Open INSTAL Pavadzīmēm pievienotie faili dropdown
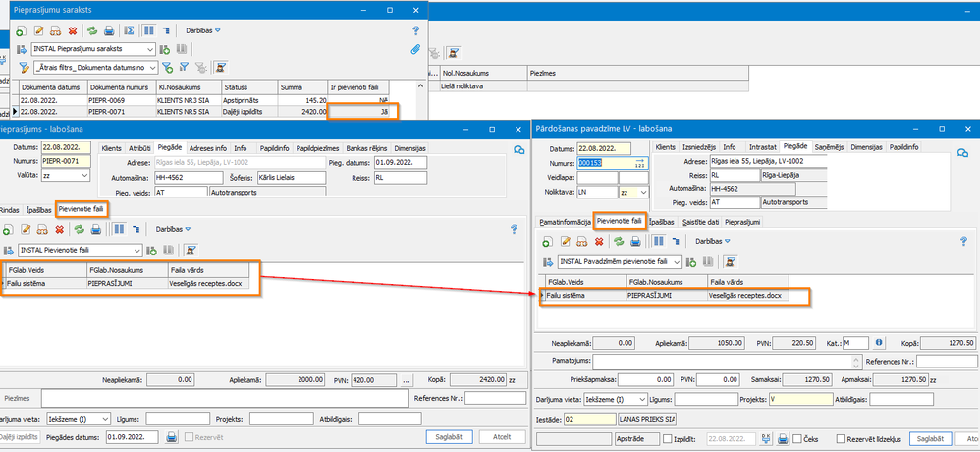This screenshot has height=452, width=980. pyautogui.click(x=677, y=261)
